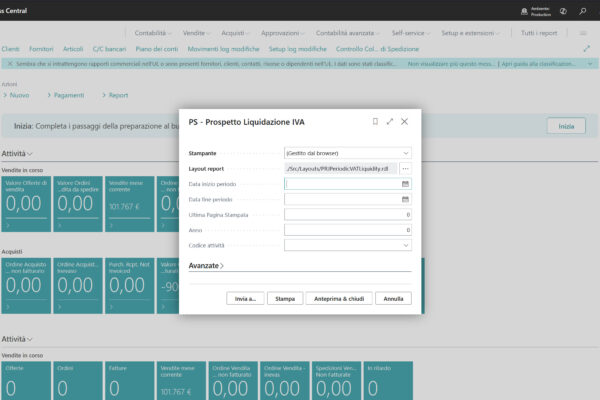Open the calendar picker for Data fine periodo
Viewport: 600px width, 400px height.
tap(405, 199)
